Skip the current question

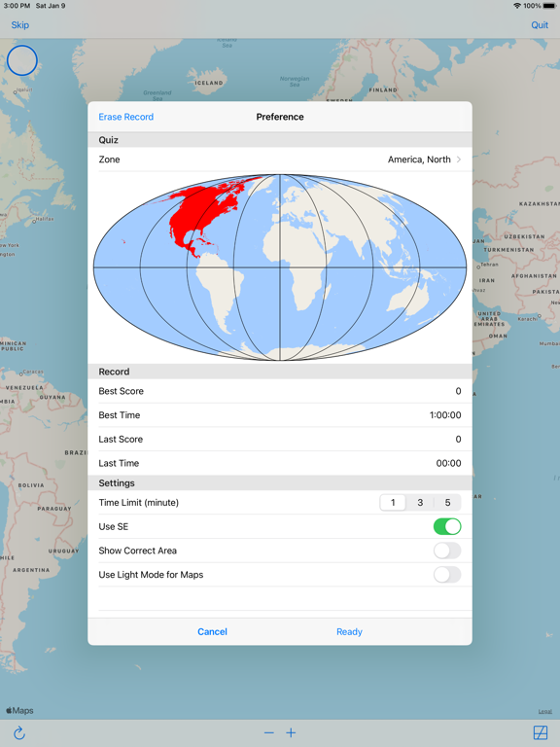point(20,24)
